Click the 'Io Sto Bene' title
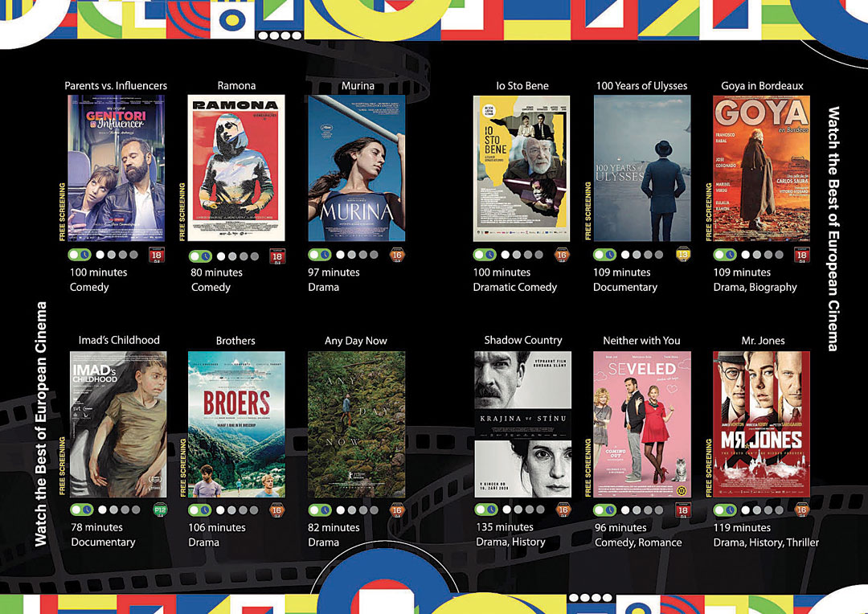 click(x=522, y=86)
